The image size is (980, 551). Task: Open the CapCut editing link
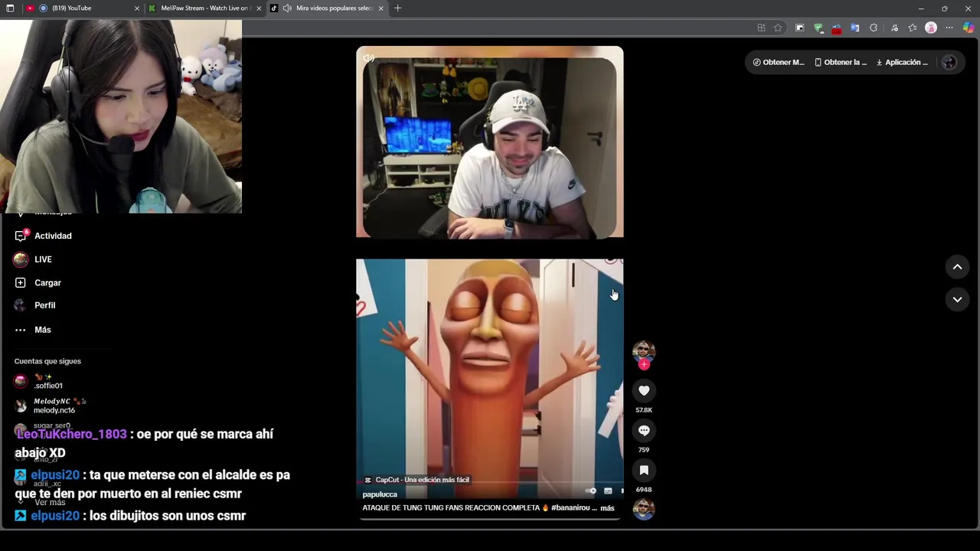[416, 480]
